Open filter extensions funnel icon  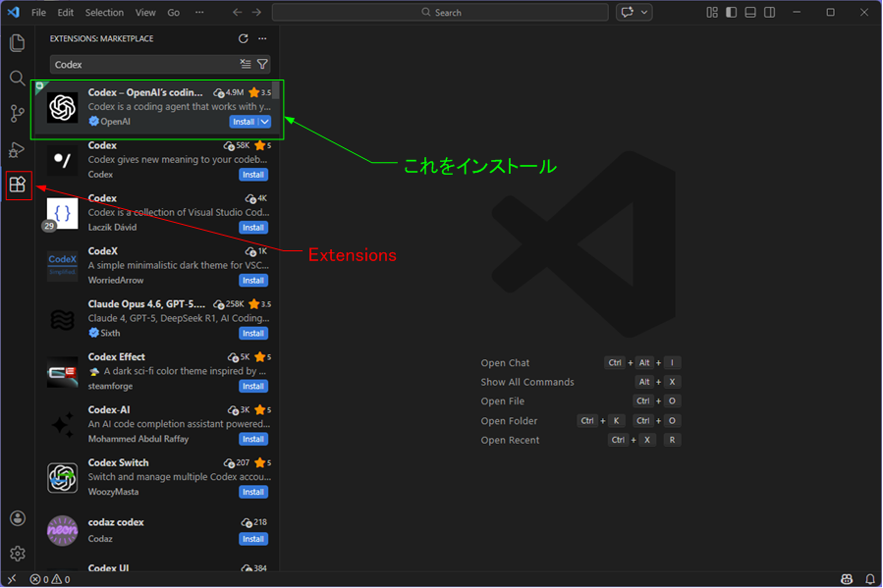point(262,65)
